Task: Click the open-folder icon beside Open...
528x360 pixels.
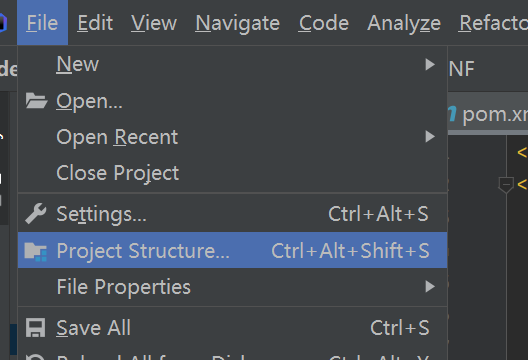Action: click(36, 101)
